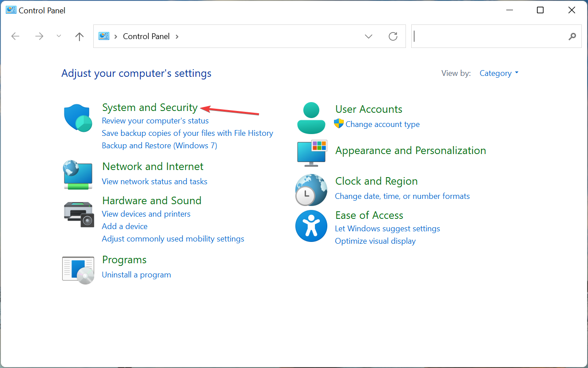This screenshot has height=368, width=588.
Task: Click the Appearance and Personalization monitor icon
Action: tap(311, 153)
